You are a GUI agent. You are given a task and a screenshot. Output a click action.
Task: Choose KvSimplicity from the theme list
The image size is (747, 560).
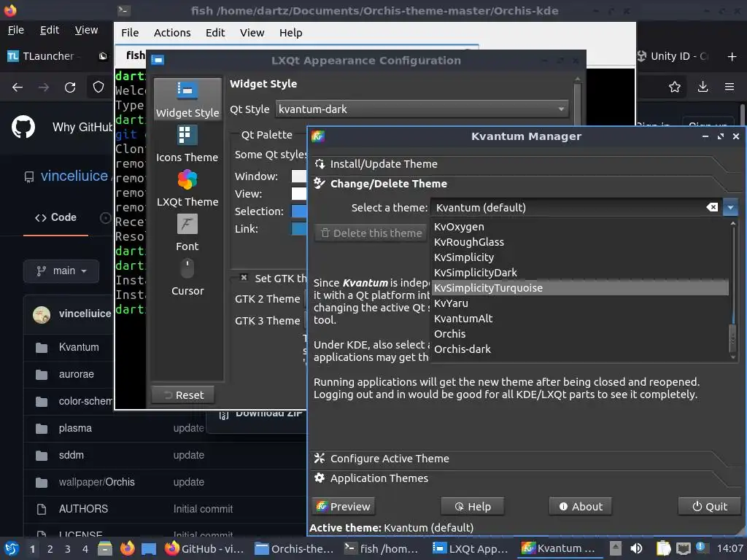[x=580, y=257]
